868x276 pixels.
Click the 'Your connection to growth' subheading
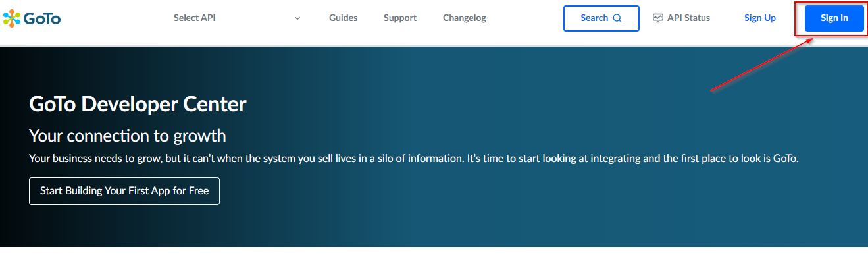tap(128, 136)
